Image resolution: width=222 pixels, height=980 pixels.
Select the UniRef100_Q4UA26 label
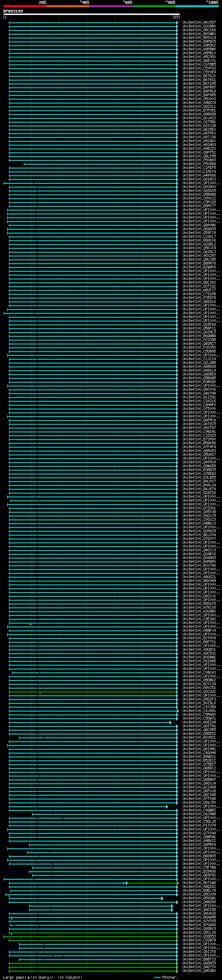click(x=199, y=913)
